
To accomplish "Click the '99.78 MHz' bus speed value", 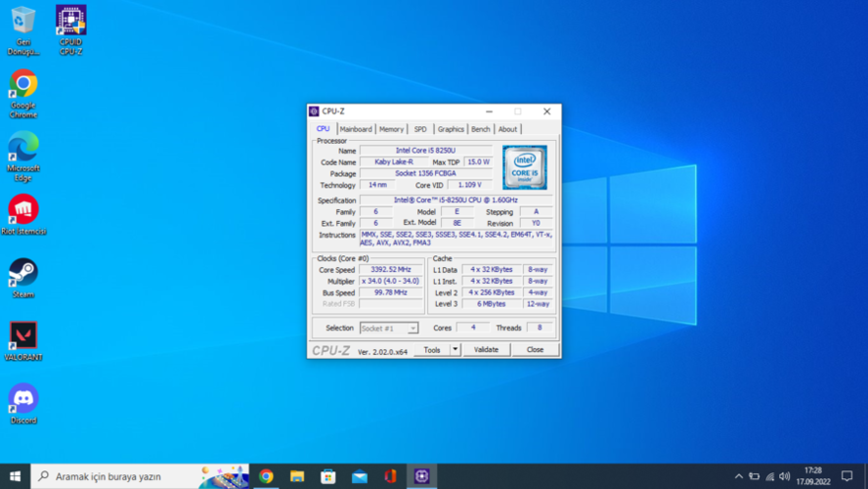I will pos(391,292).
